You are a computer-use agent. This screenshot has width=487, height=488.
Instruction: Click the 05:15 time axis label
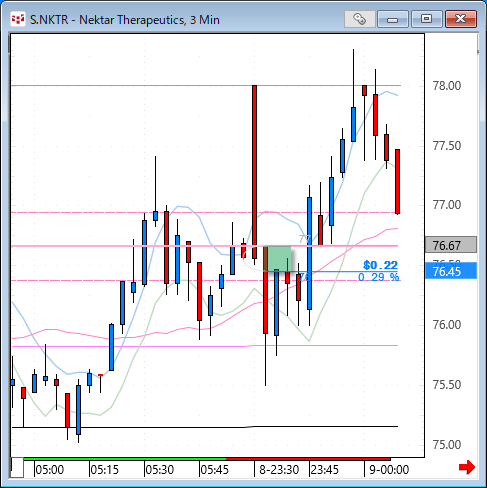point(105,470)
